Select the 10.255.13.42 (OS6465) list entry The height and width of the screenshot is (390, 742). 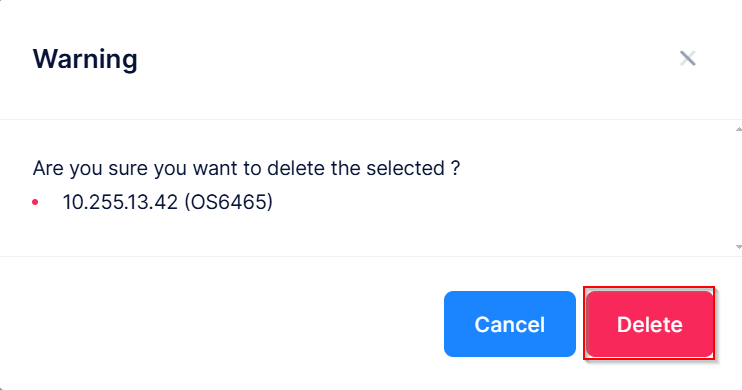(x=168, y=202)
